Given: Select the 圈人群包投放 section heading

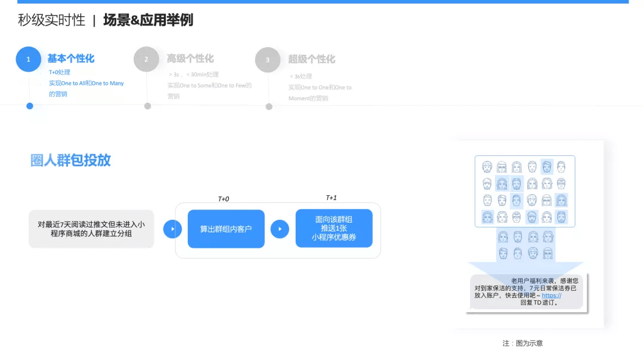Looking at the screenshot, I should pos(71,160).
